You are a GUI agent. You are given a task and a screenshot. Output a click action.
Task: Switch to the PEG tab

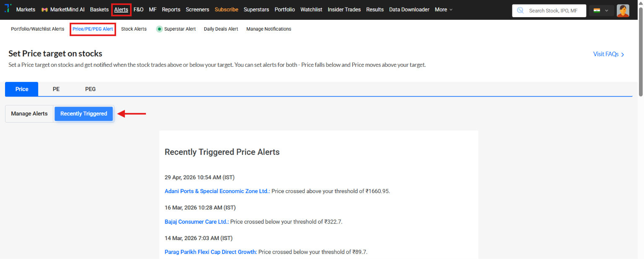pos(90,89)
